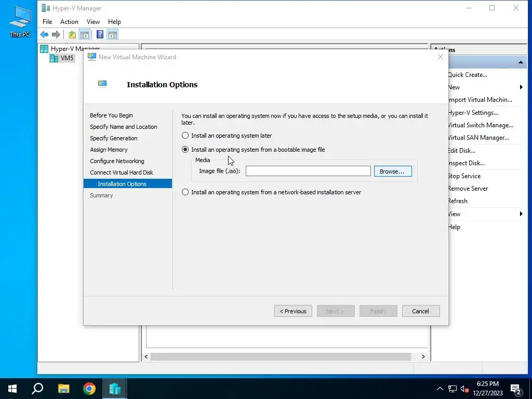Viewport: 532px width, 399px height.
Task: Click the horizontal scrollbar right arrow
Action: click(x=423, y=356)
